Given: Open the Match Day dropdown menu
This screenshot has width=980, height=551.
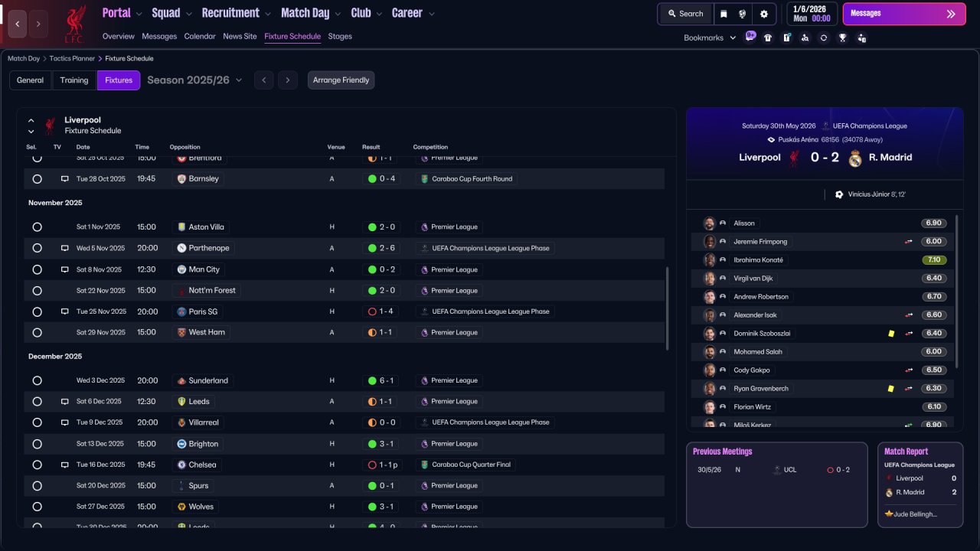Looking at the screenshot, I should [310, 13].
